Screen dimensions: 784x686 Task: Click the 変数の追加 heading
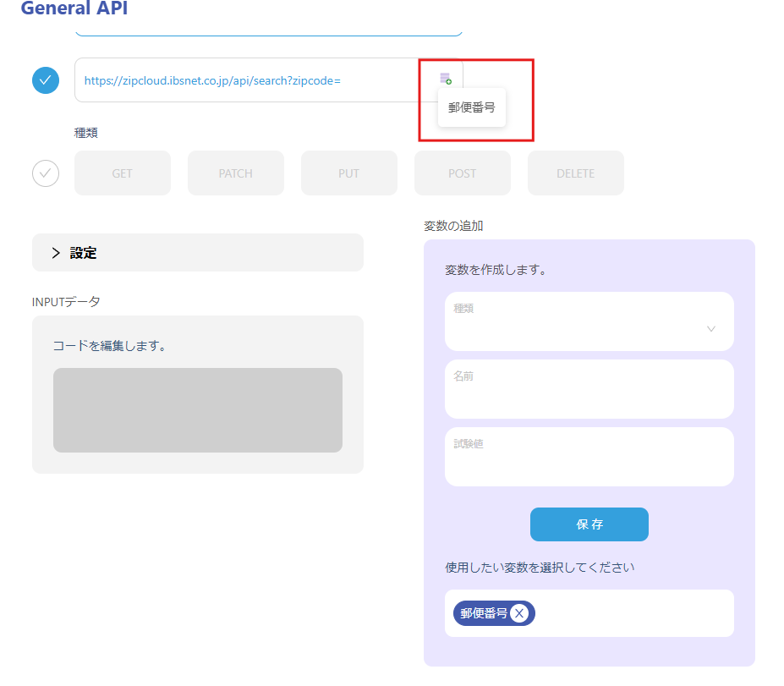click(453, 226)
